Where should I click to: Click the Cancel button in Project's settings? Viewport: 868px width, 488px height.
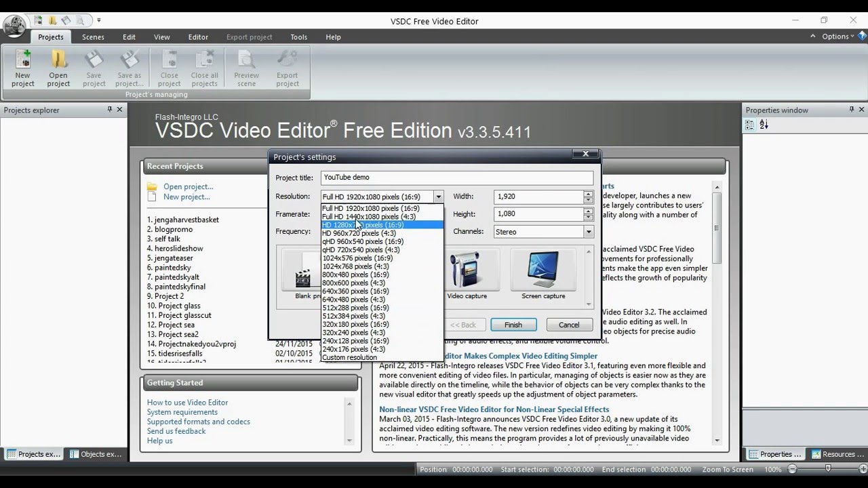pyautogui.click(x=569, y=325)
